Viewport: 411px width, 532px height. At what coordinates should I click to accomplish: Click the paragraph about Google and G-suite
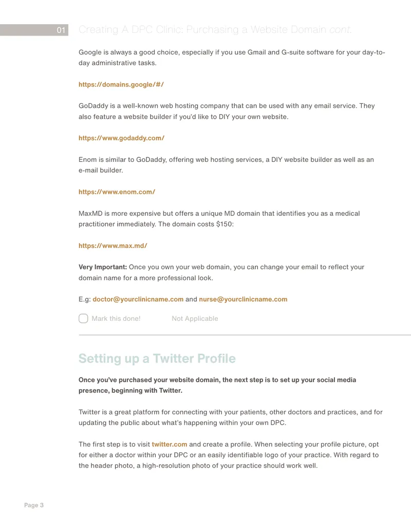232,58
